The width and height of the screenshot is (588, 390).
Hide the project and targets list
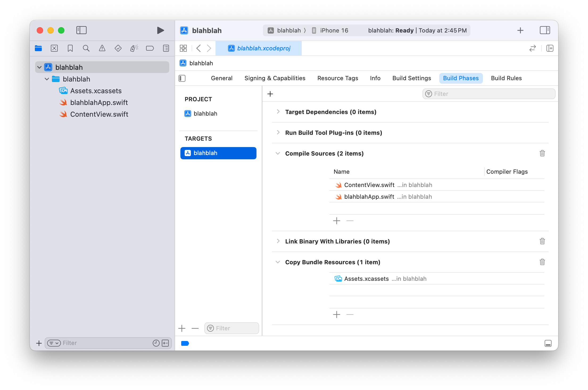182,78
